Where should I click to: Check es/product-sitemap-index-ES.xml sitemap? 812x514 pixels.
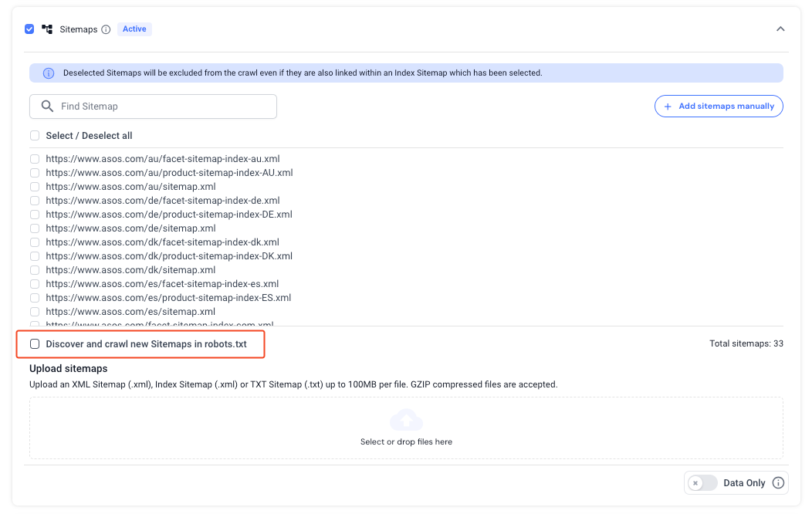[x=35, y=298]
